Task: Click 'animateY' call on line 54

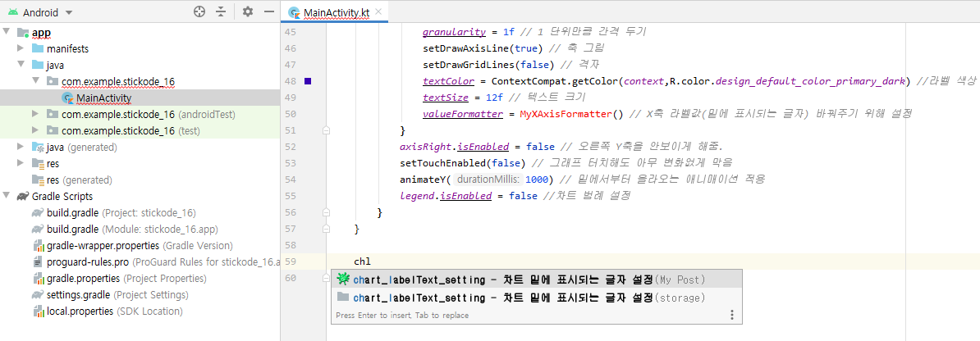Action: [424, 180]
